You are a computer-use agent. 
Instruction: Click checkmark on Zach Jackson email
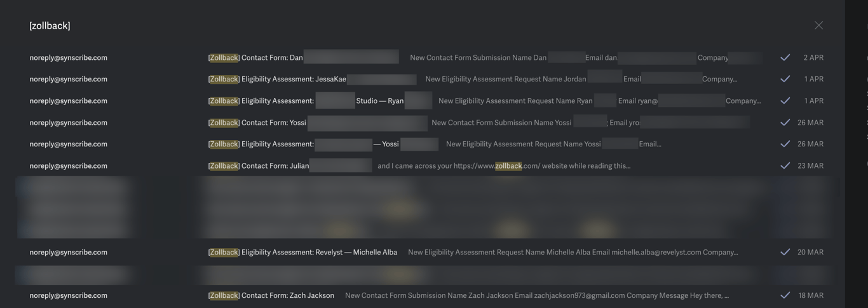click(x=785, y=295)
